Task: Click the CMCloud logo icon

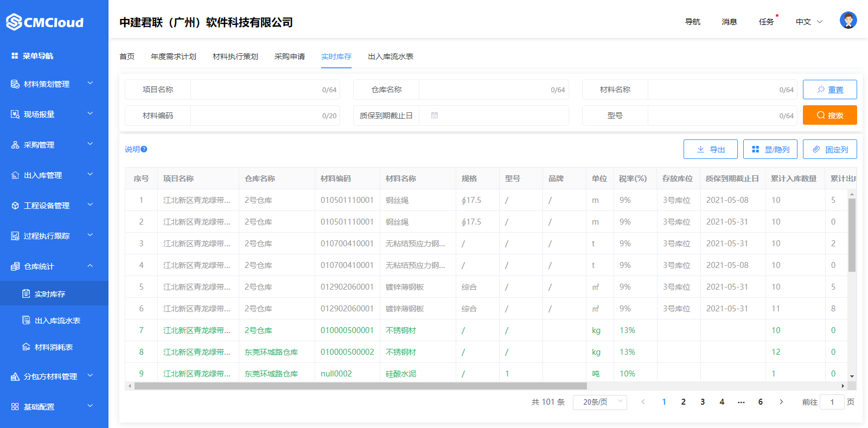Action: 14,22
